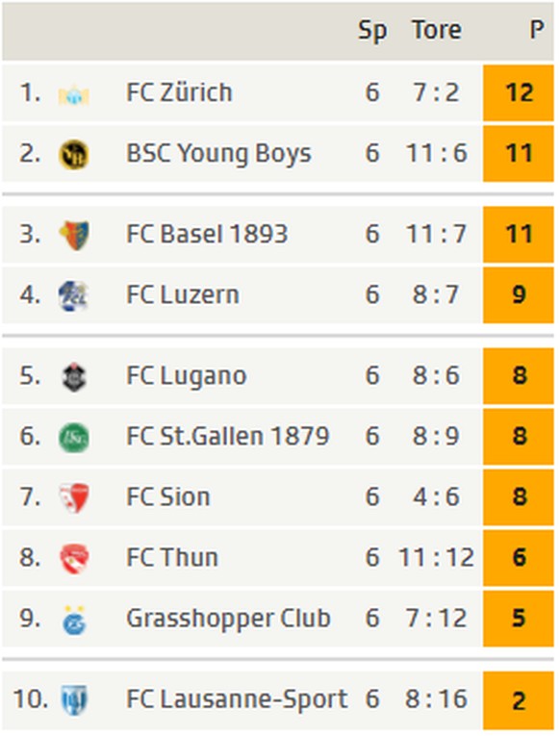Click the FC Lausanne-Sport logo

pos(74,699)
